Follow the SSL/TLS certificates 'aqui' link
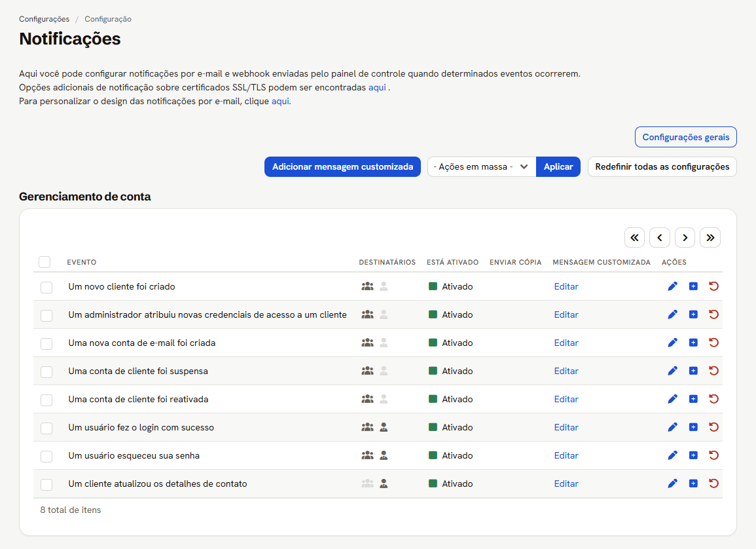This screenshot has width=756, height=549. pyautogui.click(x=377, y=87)
